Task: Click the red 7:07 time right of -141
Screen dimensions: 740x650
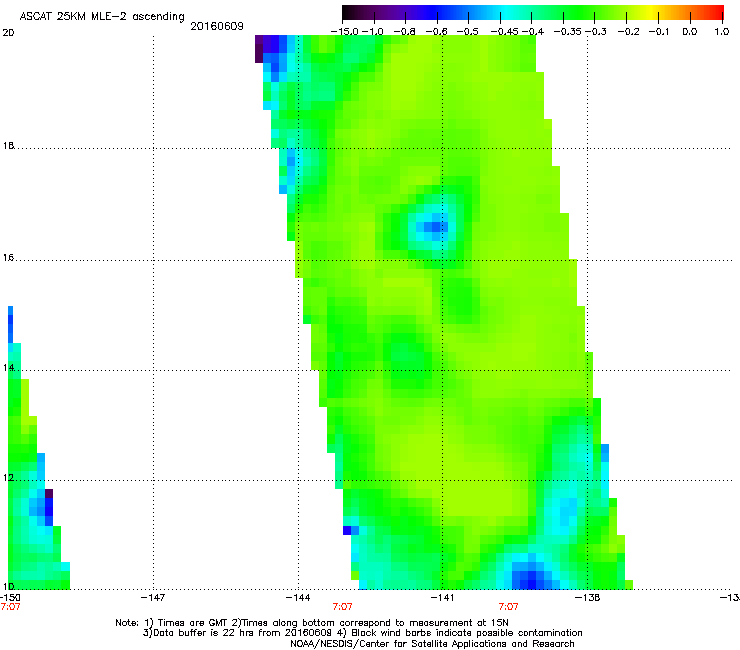Action: [x=508, y=607]
